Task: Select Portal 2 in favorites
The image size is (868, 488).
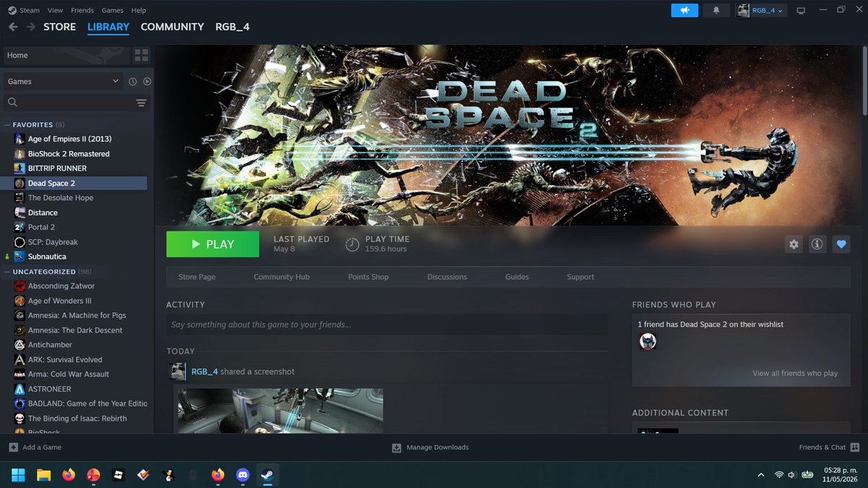Action: coord(41,227)
